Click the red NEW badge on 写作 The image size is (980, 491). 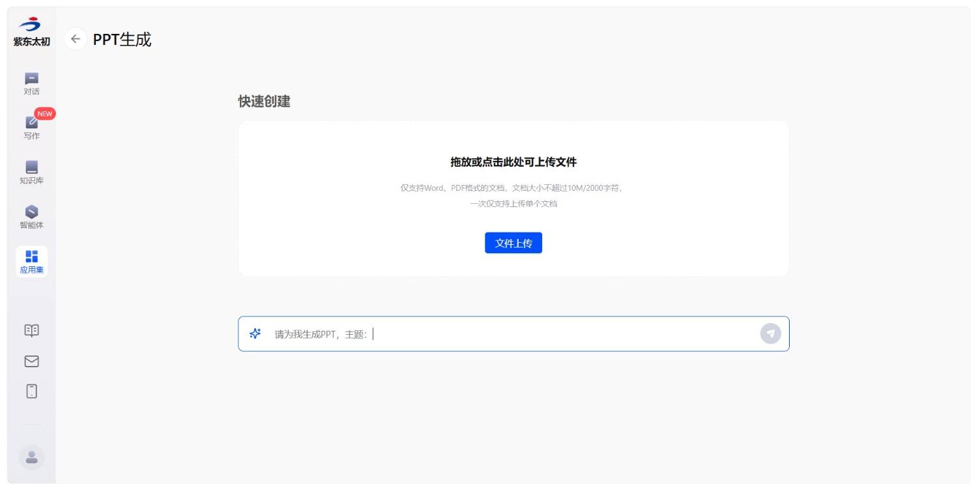tap(44, 113)
